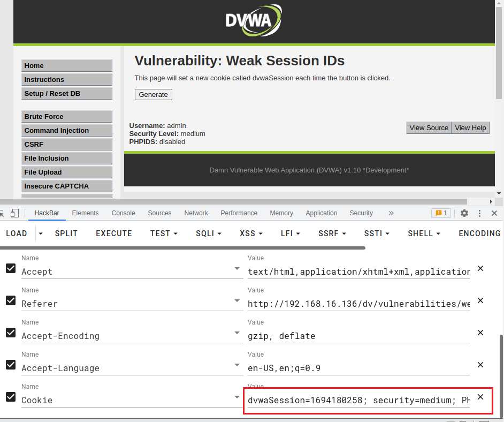The height and width of the screenshot is (422, 504).
Task: Open DevTools settings gear
Action: [464, 213]
